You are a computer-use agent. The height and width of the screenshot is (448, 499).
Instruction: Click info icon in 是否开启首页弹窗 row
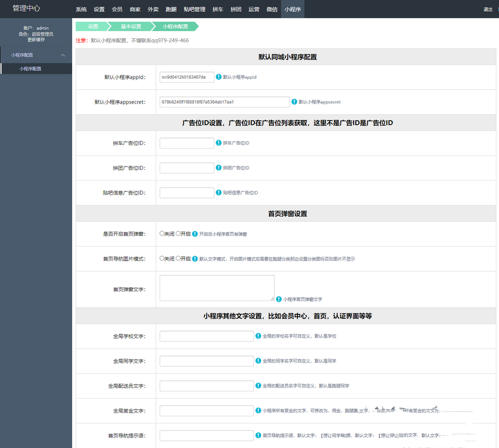click(x=195, y=234)
